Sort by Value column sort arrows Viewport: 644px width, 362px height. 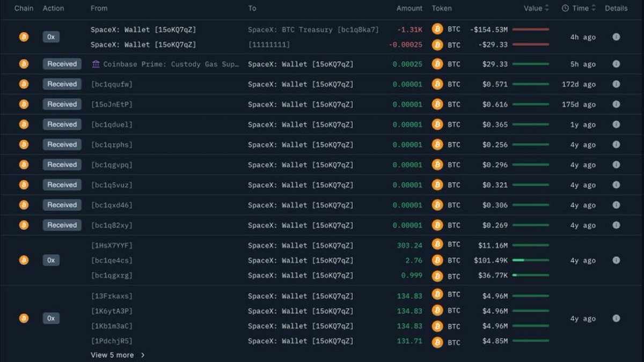click(x=547, y=8)
